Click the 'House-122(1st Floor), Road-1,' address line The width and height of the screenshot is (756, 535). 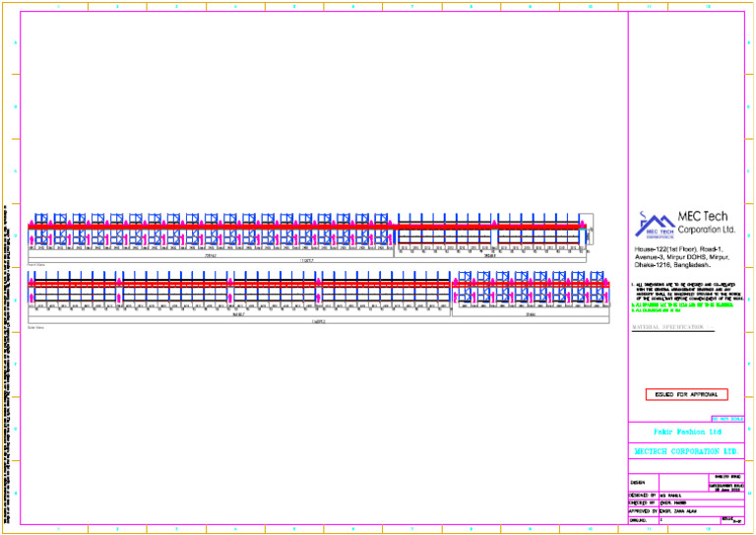point(678,250)
